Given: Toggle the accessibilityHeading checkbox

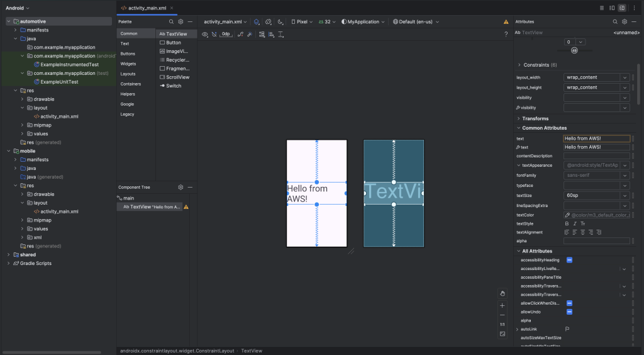Looking at the screenshot, I should pos(569,260).
